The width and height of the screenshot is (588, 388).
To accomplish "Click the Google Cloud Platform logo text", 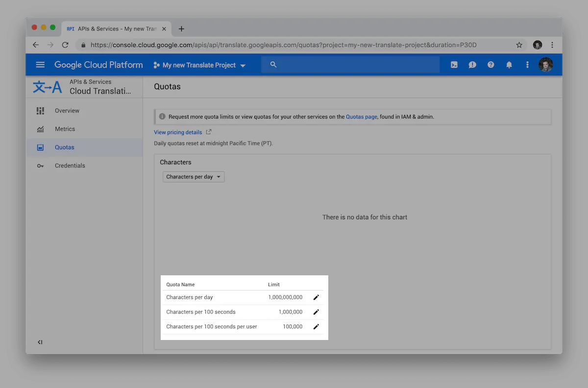I will pyautogui.click(x=98, y=65).
